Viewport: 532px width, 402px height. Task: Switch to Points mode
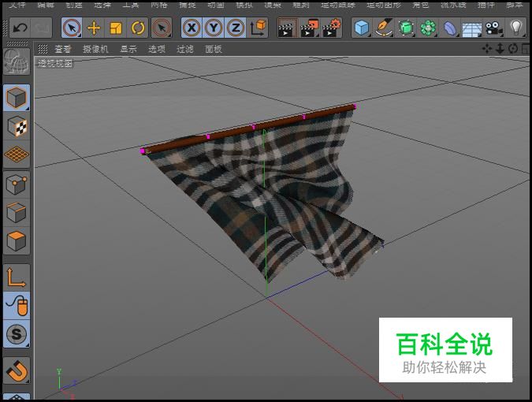click(17, 184)
